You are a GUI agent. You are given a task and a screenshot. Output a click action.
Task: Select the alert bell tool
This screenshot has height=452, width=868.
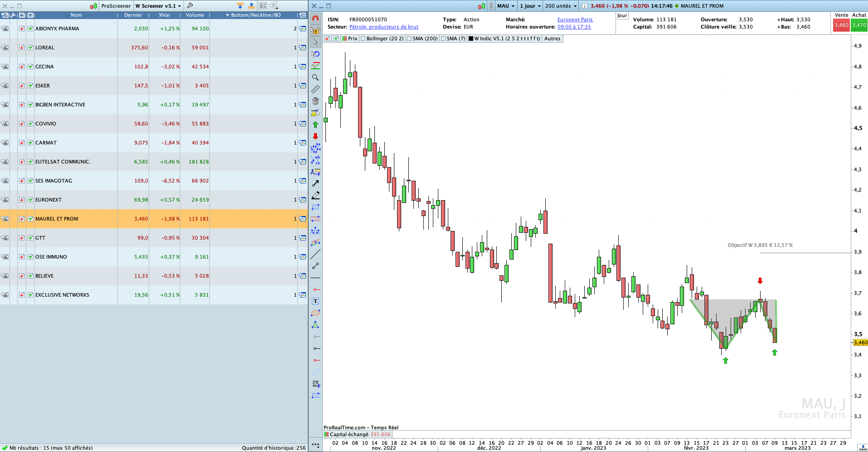pyautogui.click(x=315, y=113)
